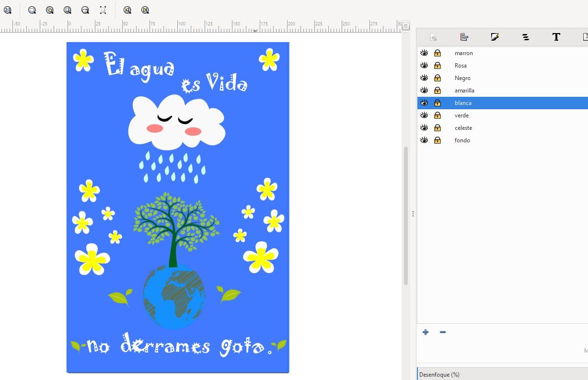Click the Next zoom icon
588x380 pixels.
pyautogui.click(x=145, y=10)
